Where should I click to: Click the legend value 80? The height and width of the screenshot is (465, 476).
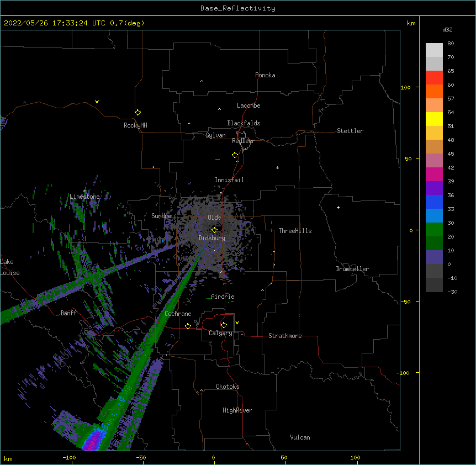click(x=451, y=44)
